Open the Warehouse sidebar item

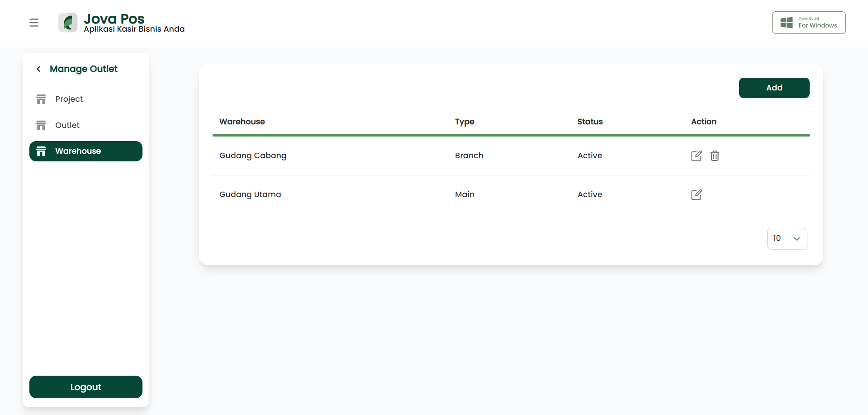[86, 151]
